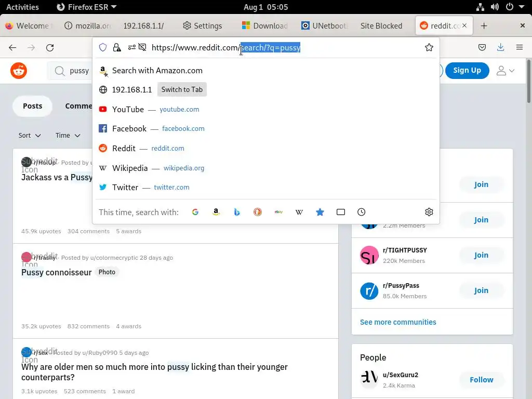Select the YouTube suggestion row
Image resolution: width=532 pixels, height=399 pixels.
click(x=265, y=109)
